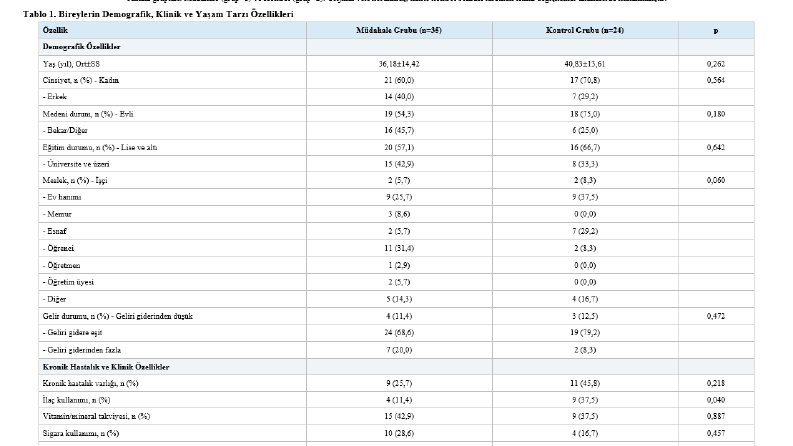
Task: Click the p value '0,472'
Action: pyautogui.click(x=716, y=316)
